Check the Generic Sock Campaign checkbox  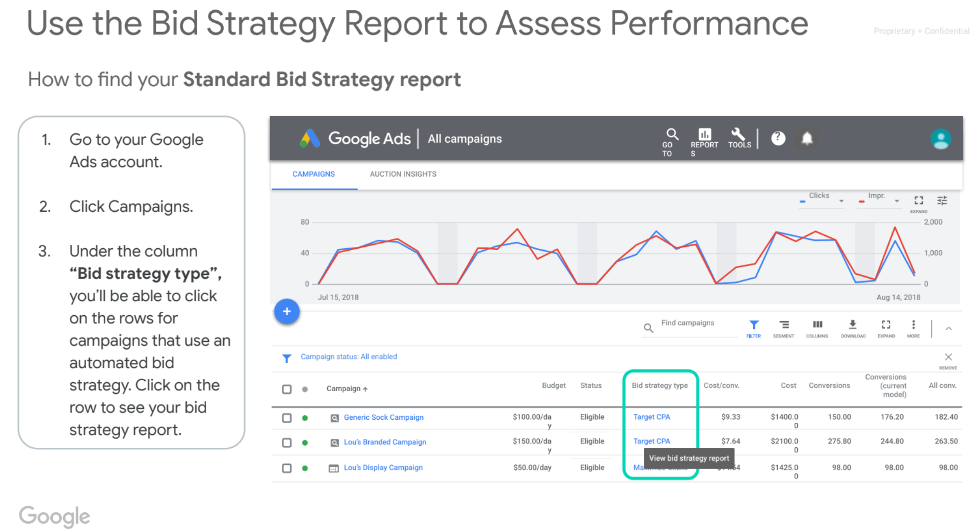point(287,418)
